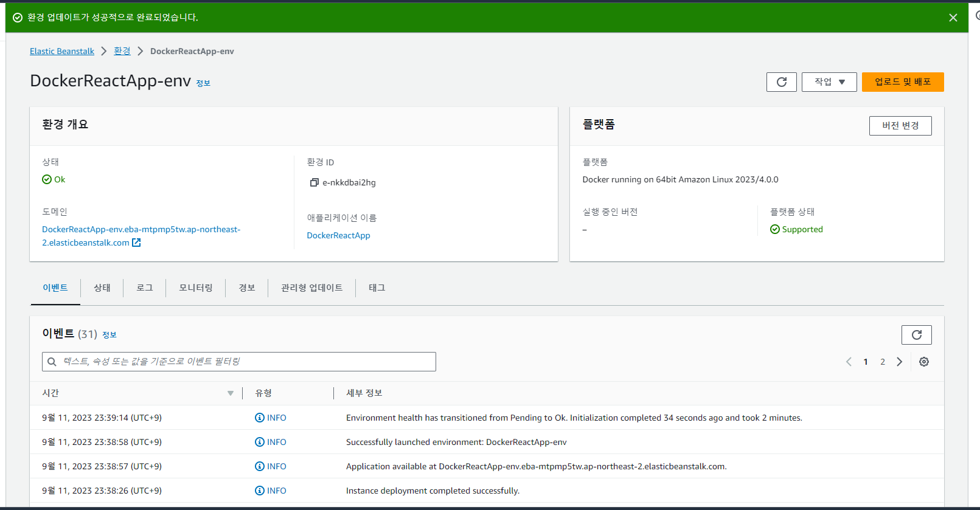Open DockerReactApp application name link

click(338, 235)
